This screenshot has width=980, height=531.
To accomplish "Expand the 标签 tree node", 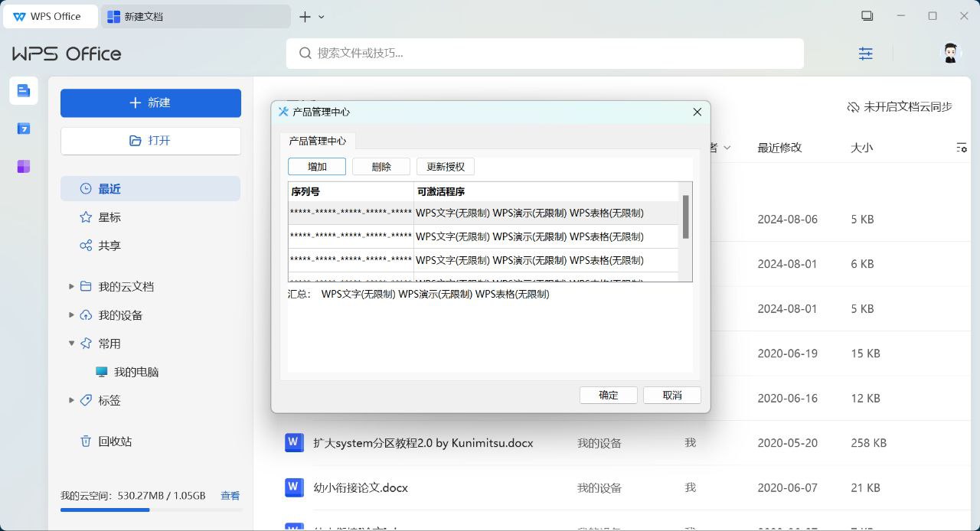I will coord(72,400).
